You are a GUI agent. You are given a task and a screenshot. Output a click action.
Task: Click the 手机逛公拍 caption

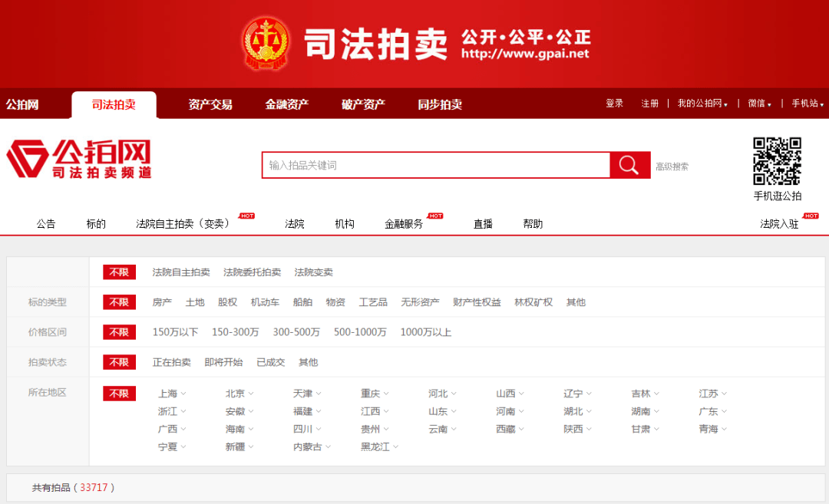(x=777, y=196)
